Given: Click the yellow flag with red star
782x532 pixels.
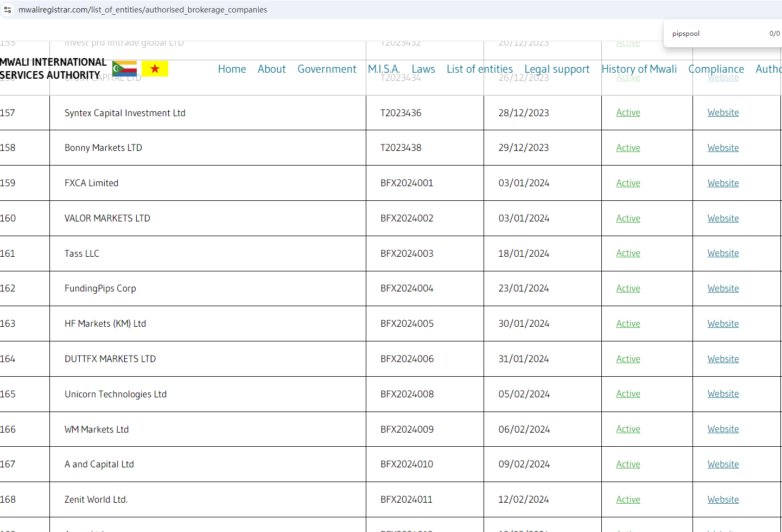Looking at the screenshot, I should click(155, 69).
